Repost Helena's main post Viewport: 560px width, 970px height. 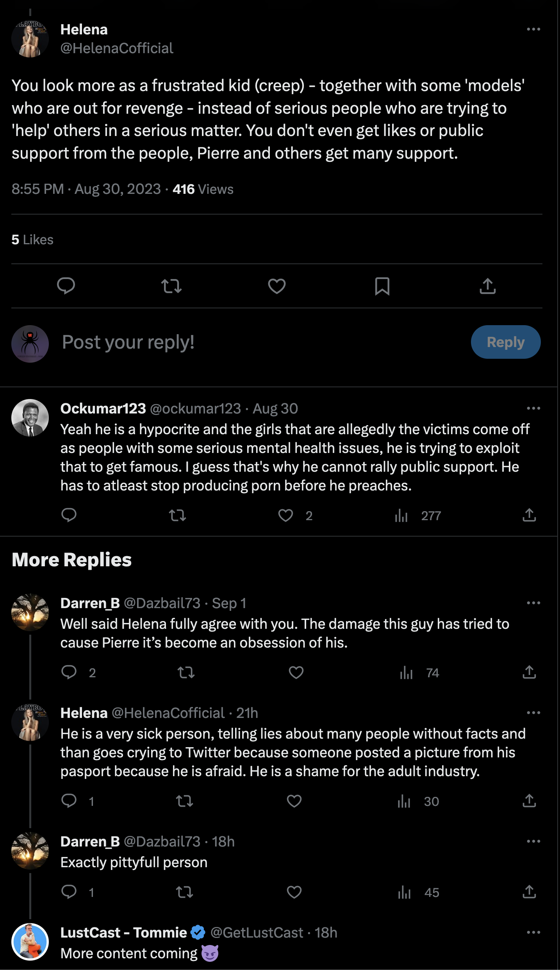pyautogui.click(x=171, y=286)
